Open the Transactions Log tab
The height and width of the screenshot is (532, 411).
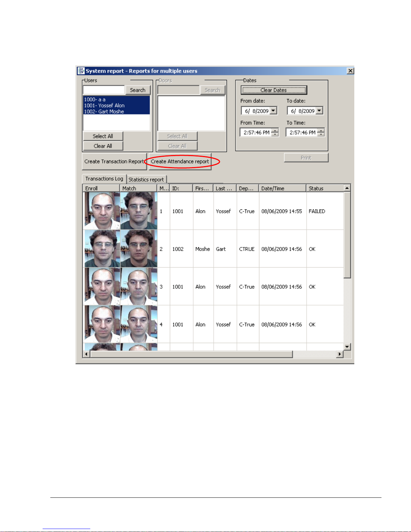pyautogui.click(x=104, y=179)
